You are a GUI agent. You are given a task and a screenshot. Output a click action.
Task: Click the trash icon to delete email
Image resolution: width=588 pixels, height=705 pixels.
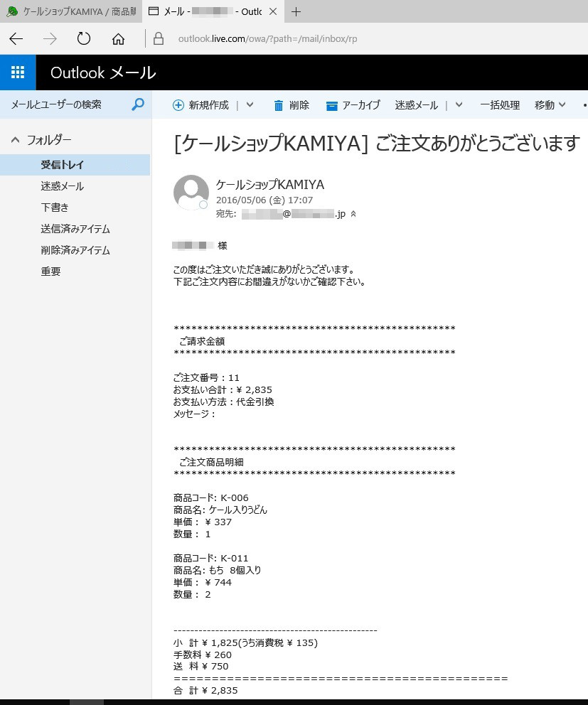pos(279,105)
